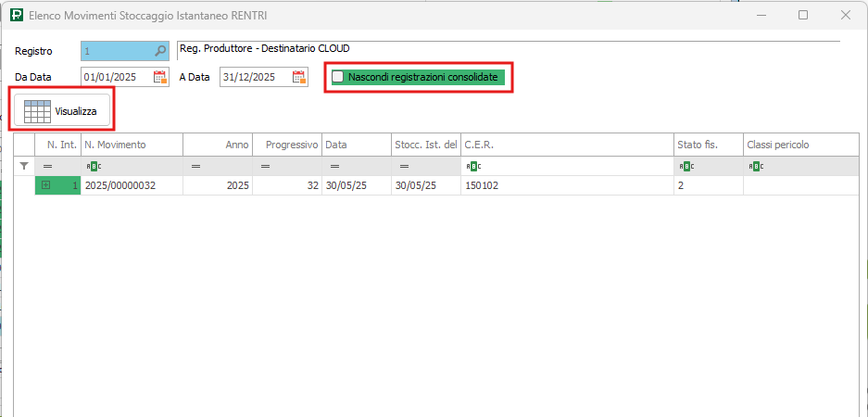Sort by the N. Movimento column header
Viewport: 868px width, 417px height.
point(131,145)
